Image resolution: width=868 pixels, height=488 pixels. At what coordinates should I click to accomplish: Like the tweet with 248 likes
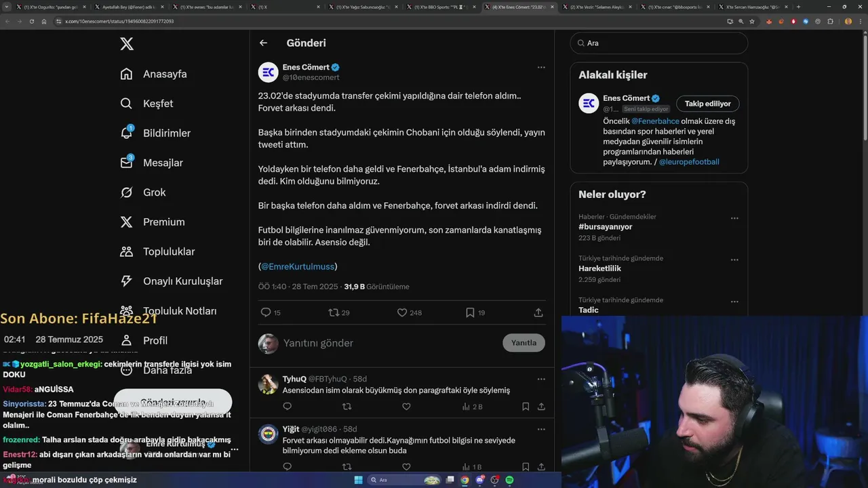tap(401, 312)
